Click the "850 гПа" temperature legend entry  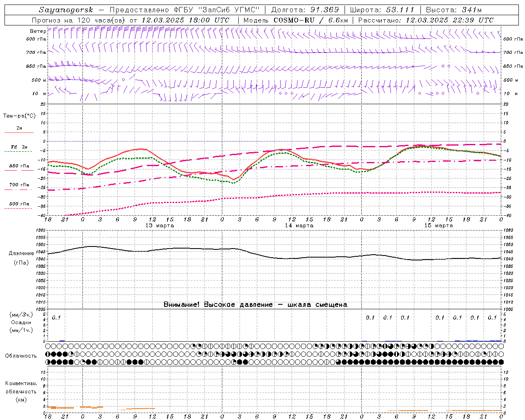pyautogui.click(x=19, y=166)
